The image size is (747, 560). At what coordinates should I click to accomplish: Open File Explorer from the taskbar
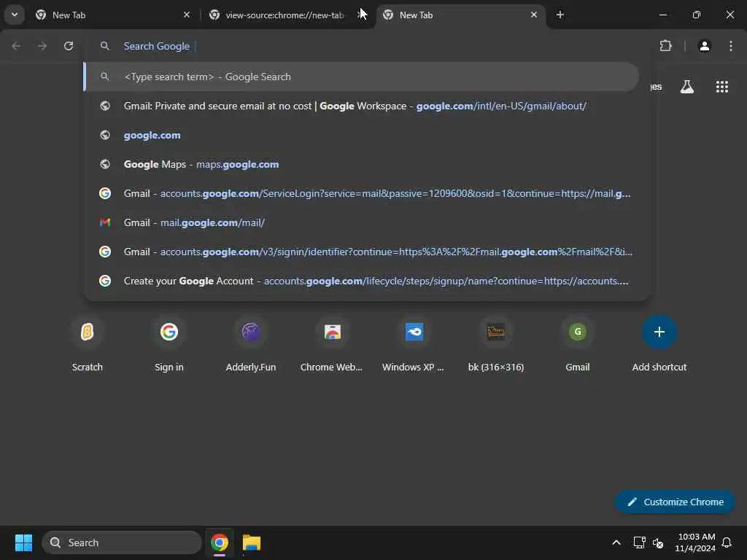coord(252,542)
